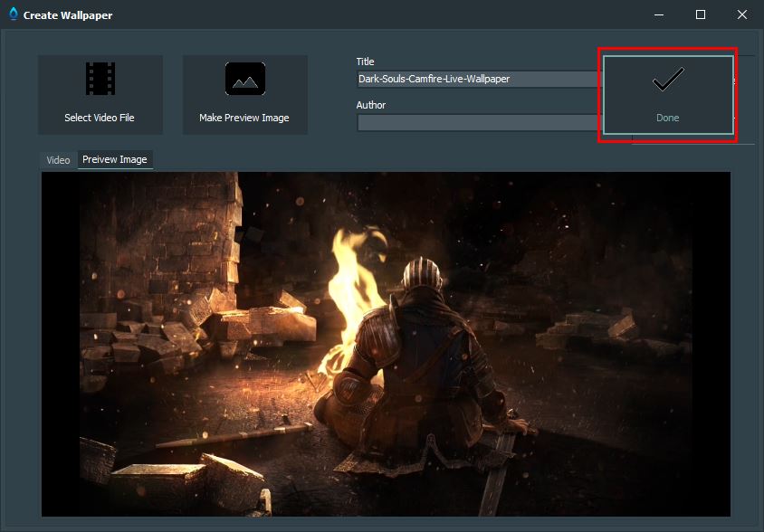This screenshot has width=764, height=532.
Task: Minimize the Create Wallpaper window
Action: pyautogui.click(x=659, y=14)
